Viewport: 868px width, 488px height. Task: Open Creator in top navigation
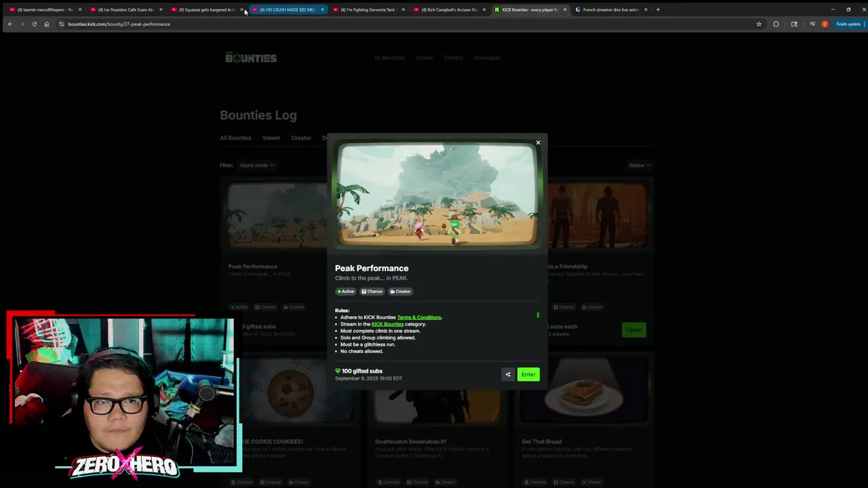(454, 58)
